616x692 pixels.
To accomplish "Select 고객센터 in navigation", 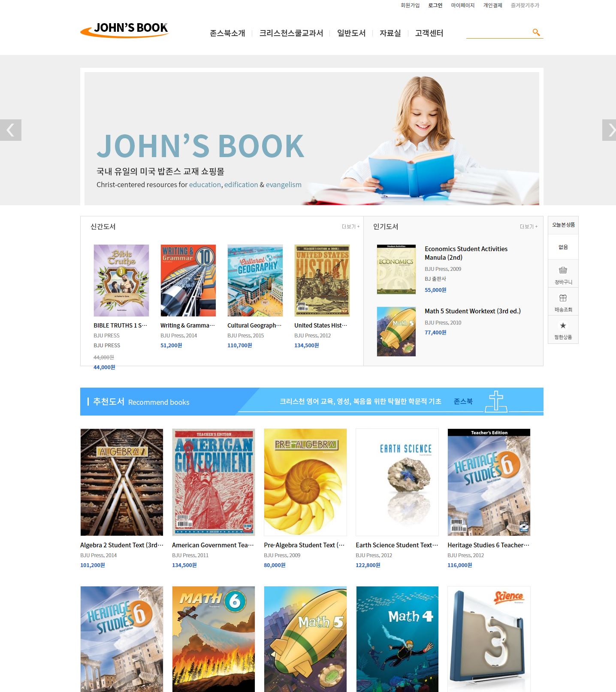I will pyautogui.click(x=429, y=33).
